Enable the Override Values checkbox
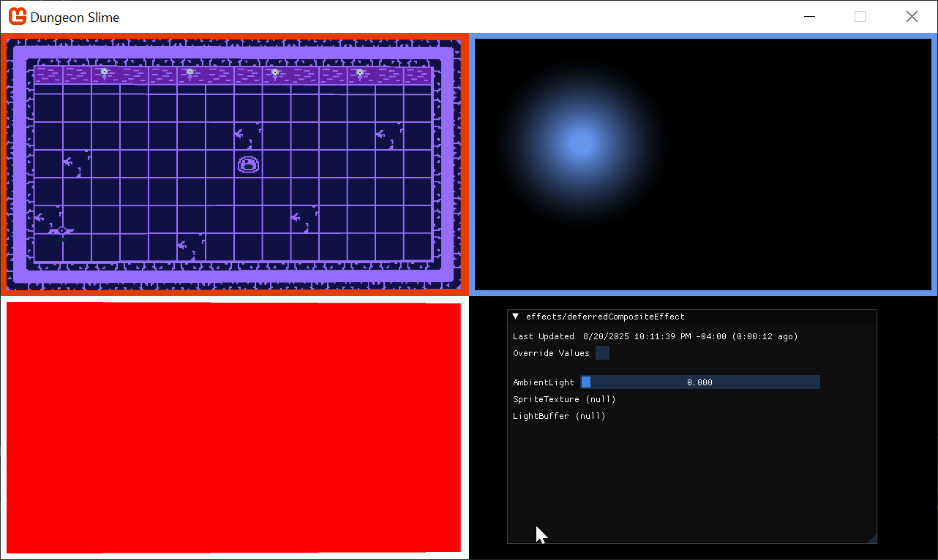Viewport: 938px width, 560px height. coord(602,353)
